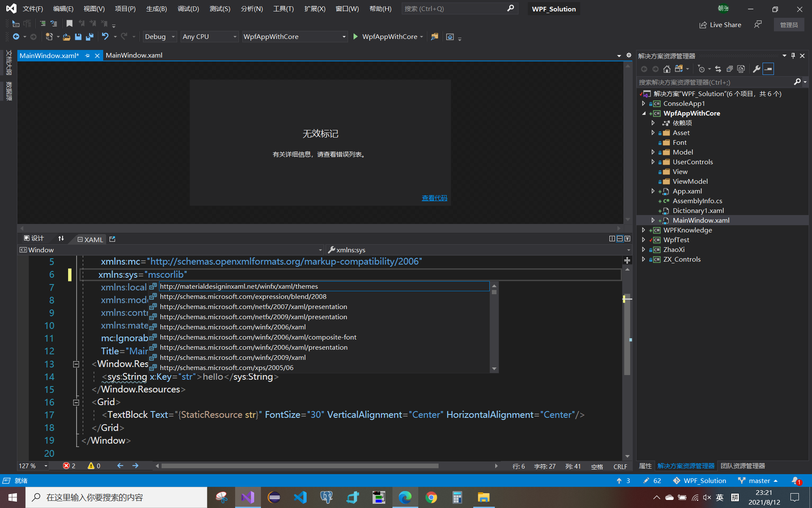Viewport: 812px width, 508px height.
Task: Click the Home icon in Solution Explorer
Action: point(667,69)
